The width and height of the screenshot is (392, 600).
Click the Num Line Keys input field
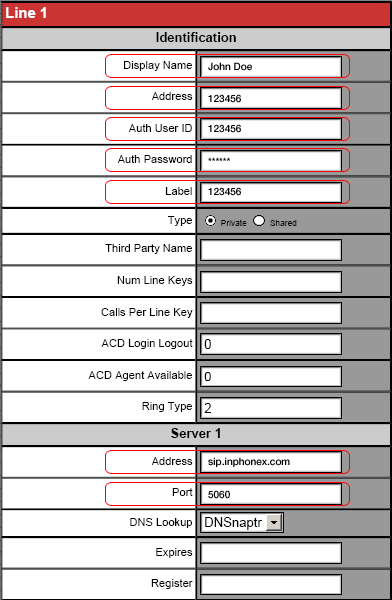tap(271, 282)
